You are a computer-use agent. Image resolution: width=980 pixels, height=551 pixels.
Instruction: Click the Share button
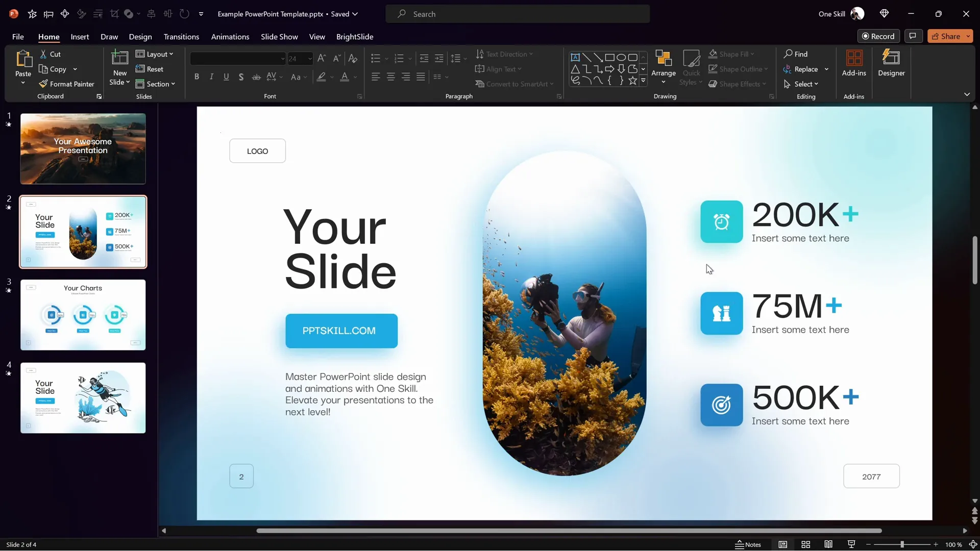946,36
